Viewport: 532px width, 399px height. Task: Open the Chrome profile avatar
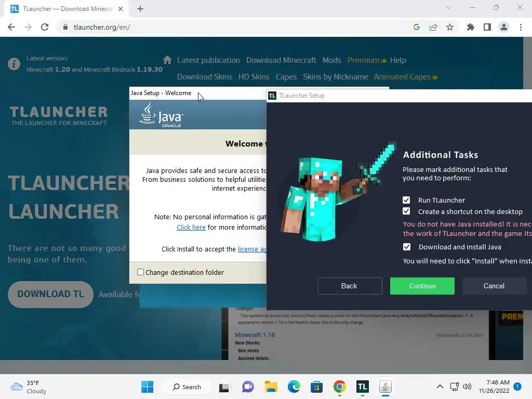[504, 27]
